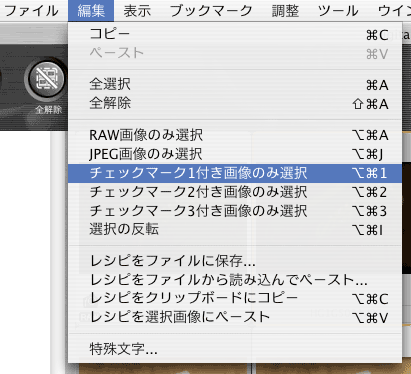
Task: Select RAW画像のみ選択
Action: (235, 135)
